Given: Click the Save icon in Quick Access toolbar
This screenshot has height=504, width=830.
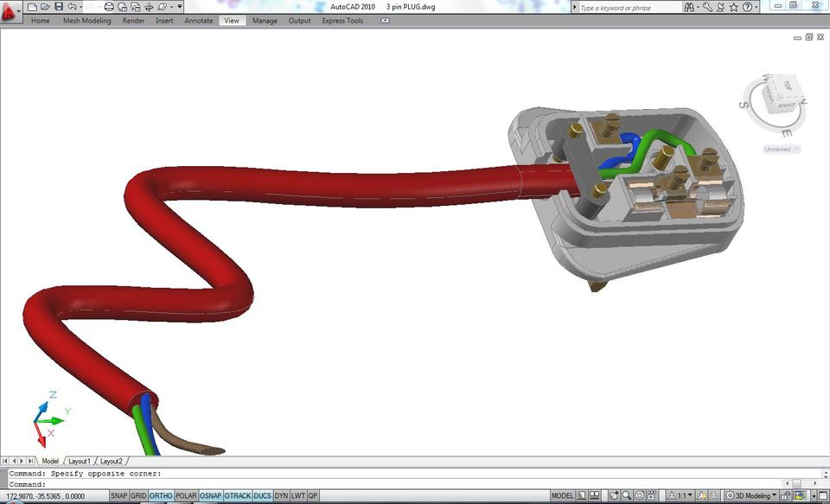Looking at the screenshot, I should [58, 6].
